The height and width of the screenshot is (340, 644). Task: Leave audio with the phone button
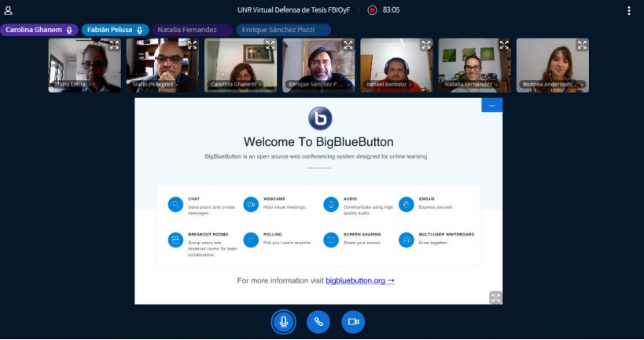(x=318, y=321)
